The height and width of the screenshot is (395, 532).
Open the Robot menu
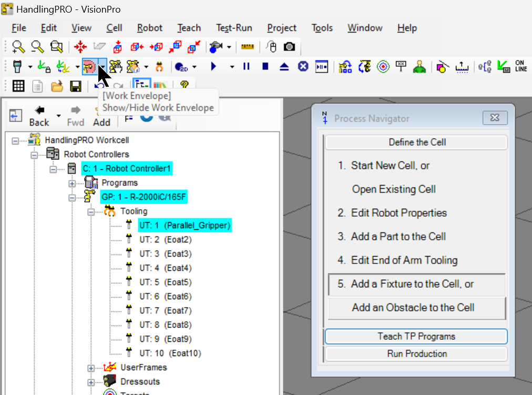(150, 28)
